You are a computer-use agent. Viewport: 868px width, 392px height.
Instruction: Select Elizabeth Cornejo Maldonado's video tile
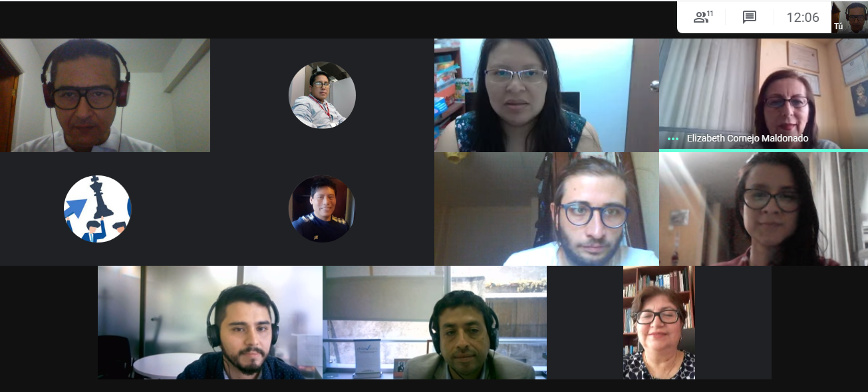(x=764, y=94)
